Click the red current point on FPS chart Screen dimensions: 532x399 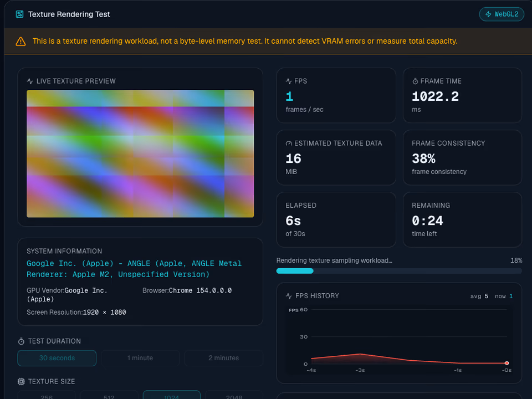click(507, 363)
